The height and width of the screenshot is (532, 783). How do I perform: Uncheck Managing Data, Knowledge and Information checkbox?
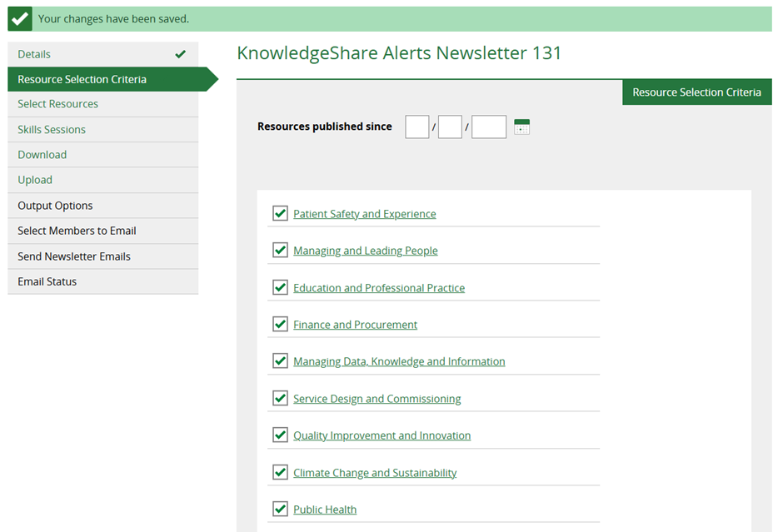[280, 360]
